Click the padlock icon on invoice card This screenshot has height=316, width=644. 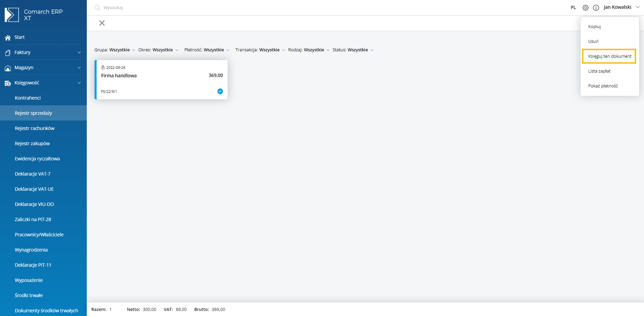[103, 68]
